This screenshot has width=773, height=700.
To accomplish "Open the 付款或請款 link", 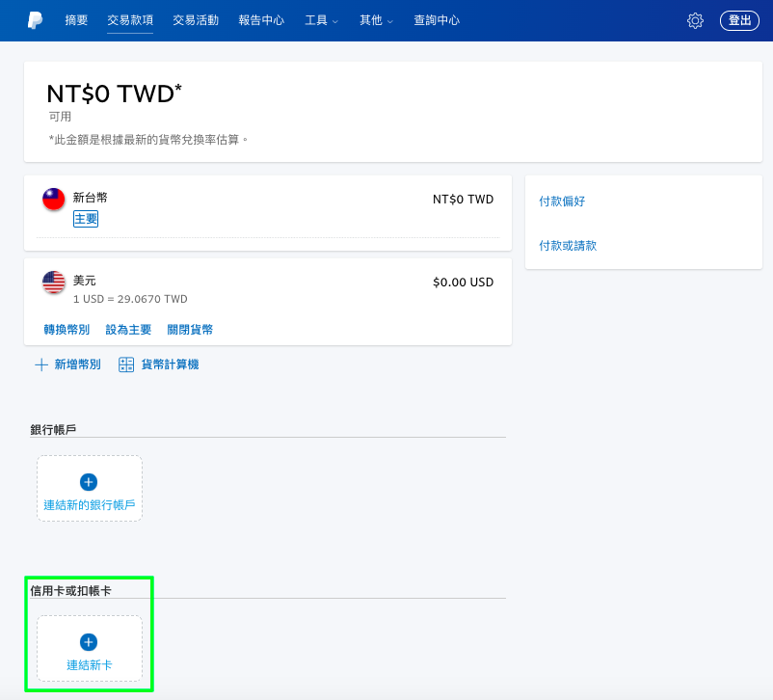I will 568,246.
